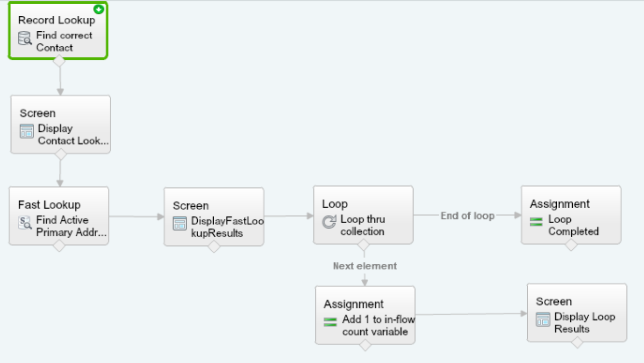Click the DisplayFastLookupResults screen icon
Image resolution: width=644 pixels, height=363 pixels.
(179, 224)
